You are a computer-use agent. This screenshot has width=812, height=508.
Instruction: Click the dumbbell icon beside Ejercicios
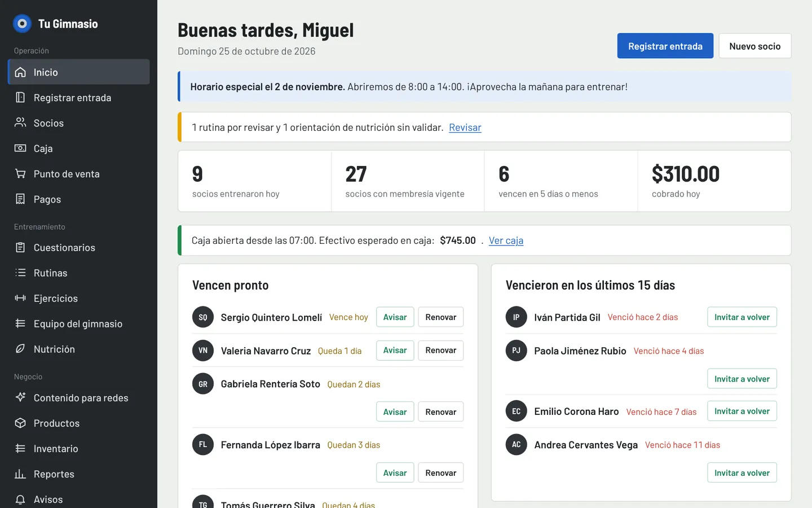[x=20, y=298]
